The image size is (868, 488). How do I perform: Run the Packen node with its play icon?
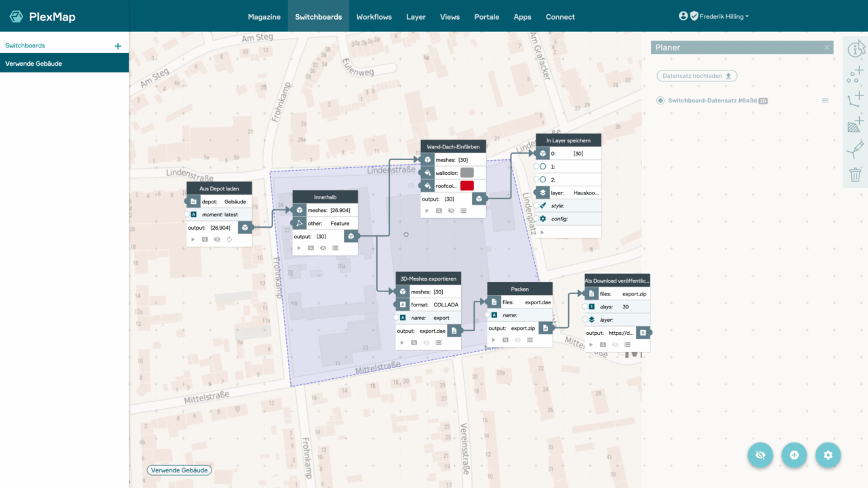(494, 340)
